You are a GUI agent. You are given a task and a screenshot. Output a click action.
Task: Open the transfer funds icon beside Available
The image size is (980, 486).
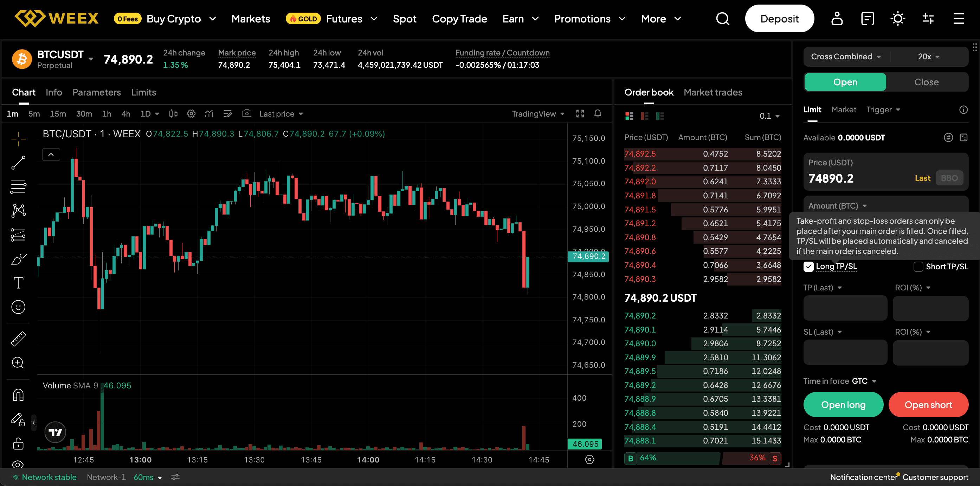(948, 138)
